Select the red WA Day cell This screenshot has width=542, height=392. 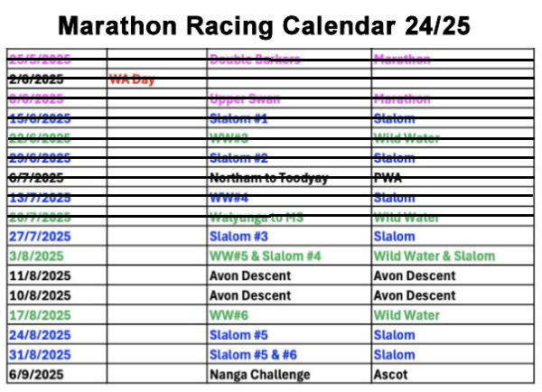pos(132,79)
